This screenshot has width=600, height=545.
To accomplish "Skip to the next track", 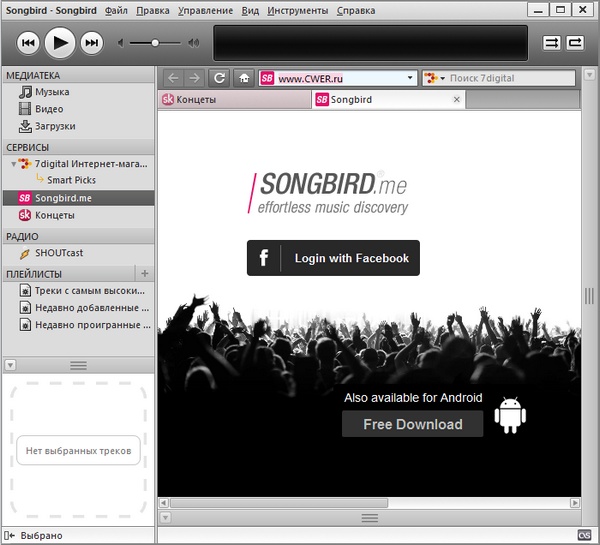I will [x=91, y=42].
